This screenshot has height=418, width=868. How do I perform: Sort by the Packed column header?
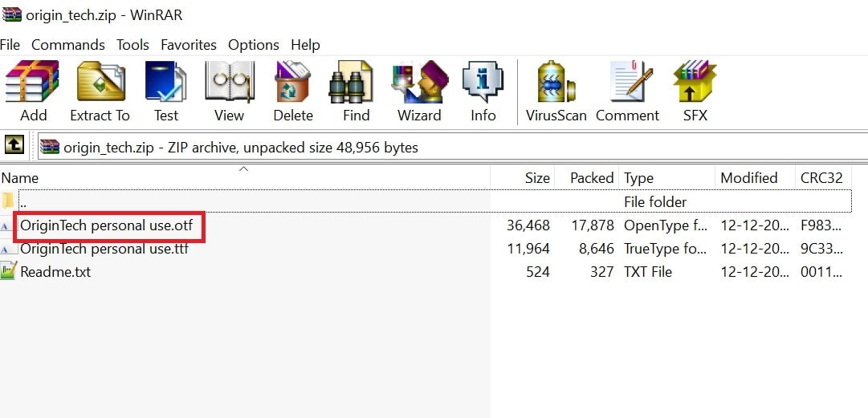tap(586, 177)
